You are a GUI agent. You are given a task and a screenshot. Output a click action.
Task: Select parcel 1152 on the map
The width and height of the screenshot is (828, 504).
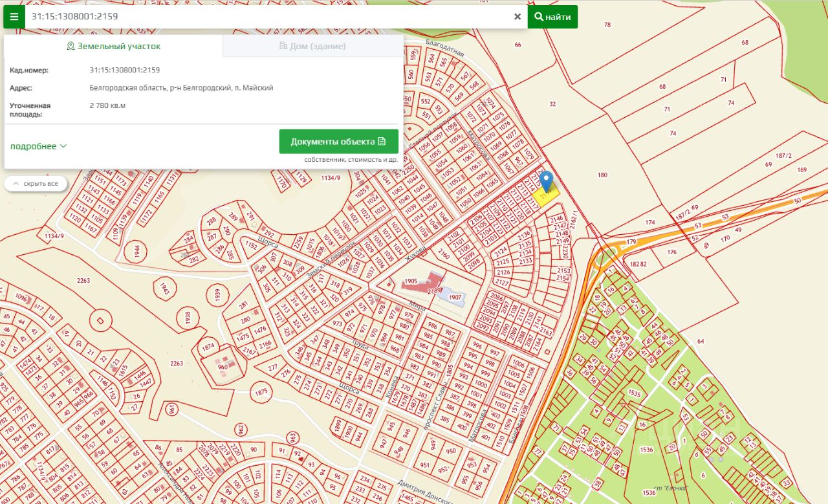[251, 247]
